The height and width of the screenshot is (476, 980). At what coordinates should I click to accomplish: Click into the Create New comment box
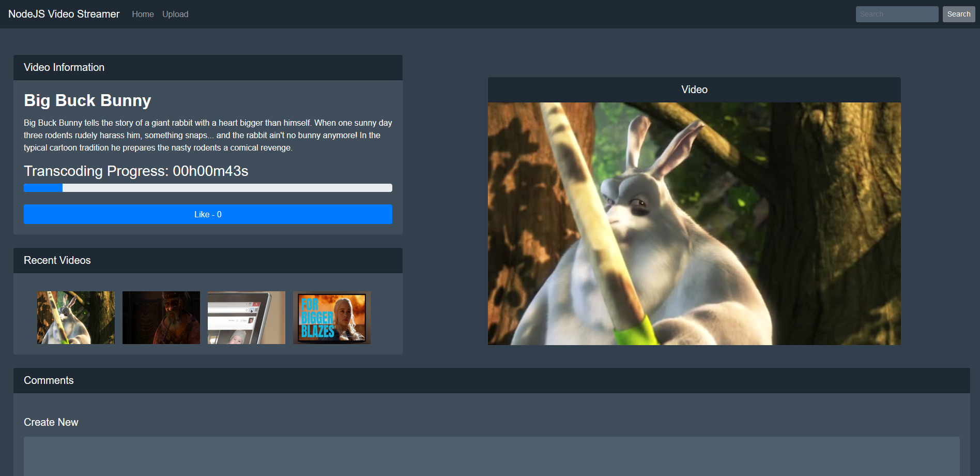492,456
